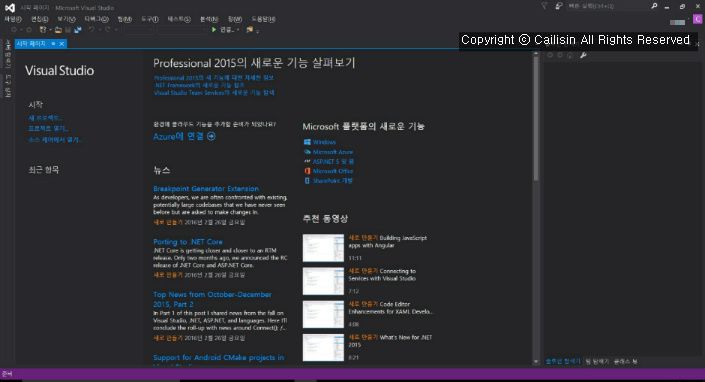Image resolution: width=705 pixels, height=382 pixels.
Task: Play What's New for .NET 2015 thumbnail
Action: click(323, 347)
